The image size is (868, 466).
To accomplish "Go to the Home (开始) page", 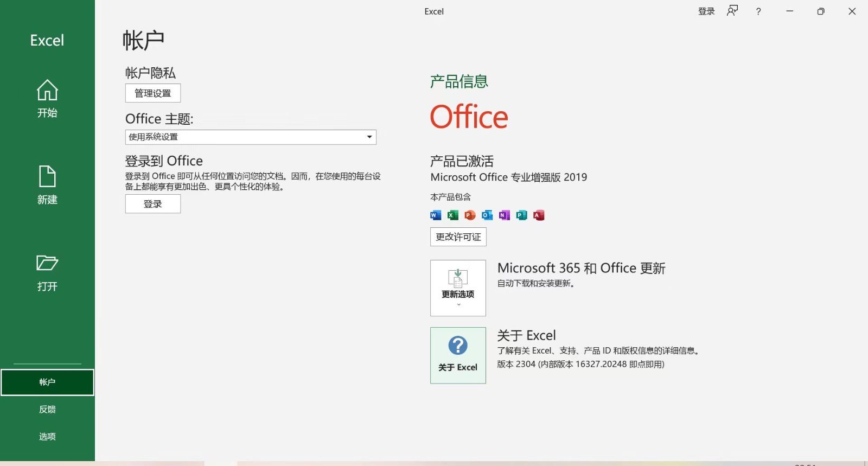I will 47,99.
